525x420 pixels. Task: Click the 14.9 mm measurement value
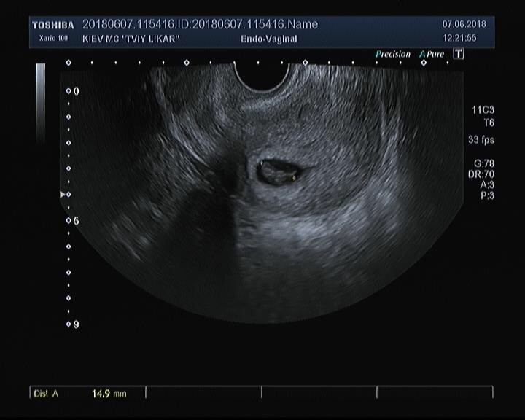click(x=109, y=394)
